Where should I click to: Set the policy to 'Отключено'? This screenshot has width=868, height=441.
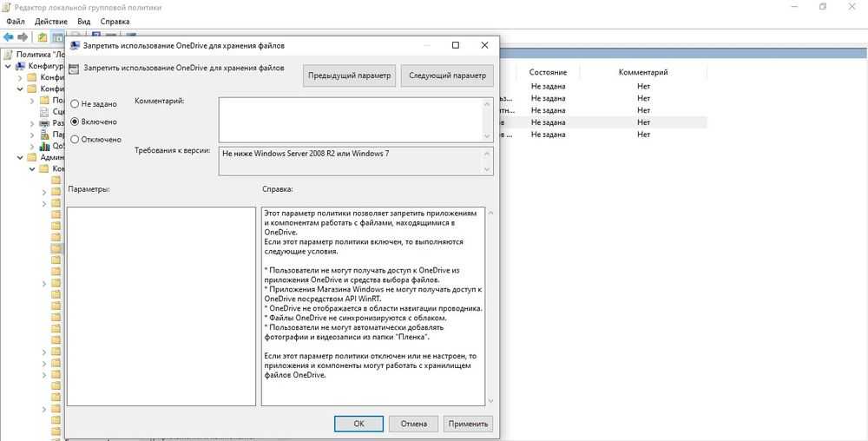tap(75, 139)
